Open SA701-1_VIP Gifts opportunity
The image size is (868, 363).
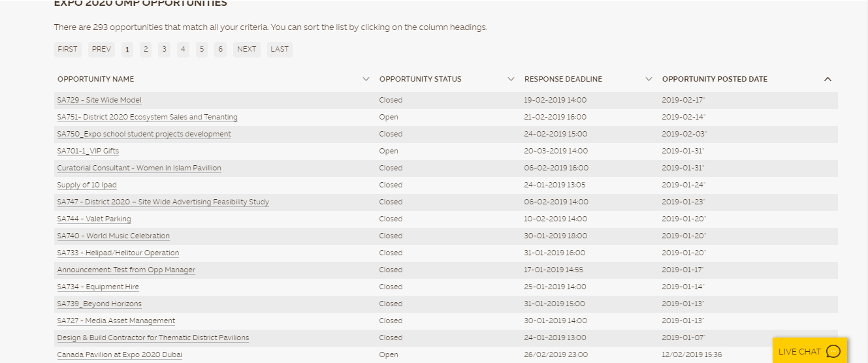[88, 151]
